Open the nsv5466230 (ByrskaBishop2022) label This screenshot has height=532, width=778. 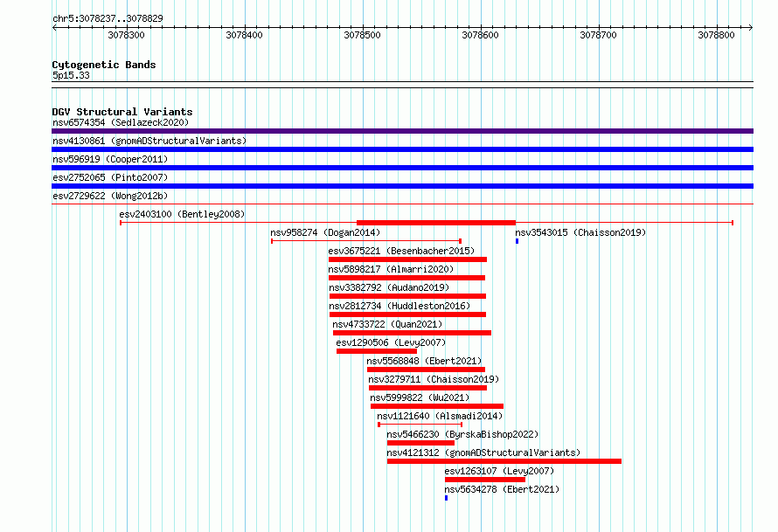coord(462,434)
